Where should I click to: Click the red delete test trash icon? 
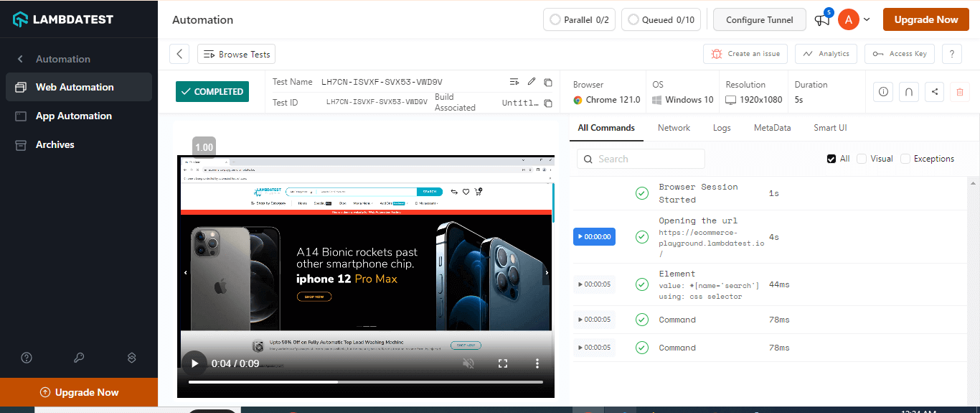[x=959, y=92]
